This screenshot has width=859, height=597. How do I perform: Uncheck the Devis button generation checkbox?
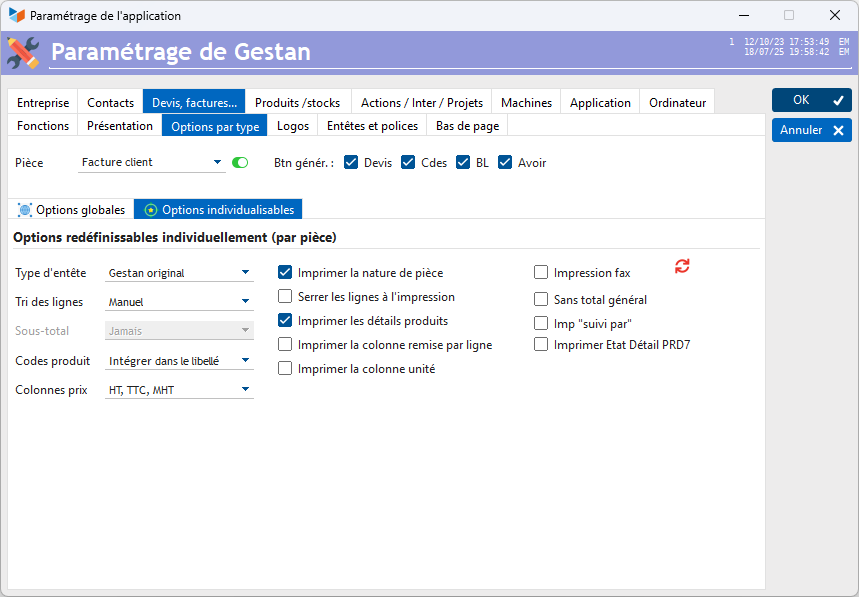coord(351,162)
